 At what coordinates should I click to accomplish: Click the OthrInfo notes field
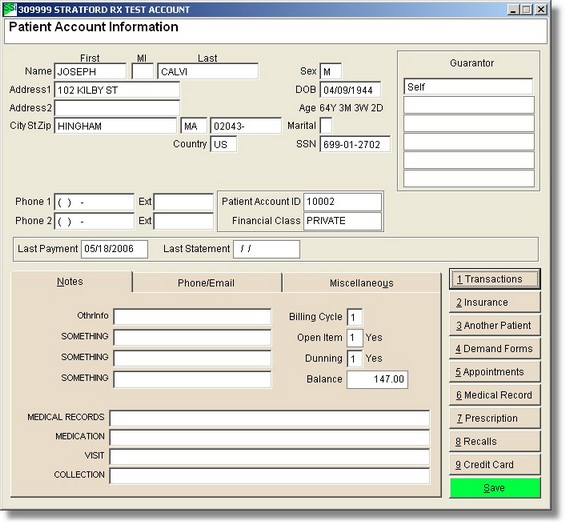192,317
